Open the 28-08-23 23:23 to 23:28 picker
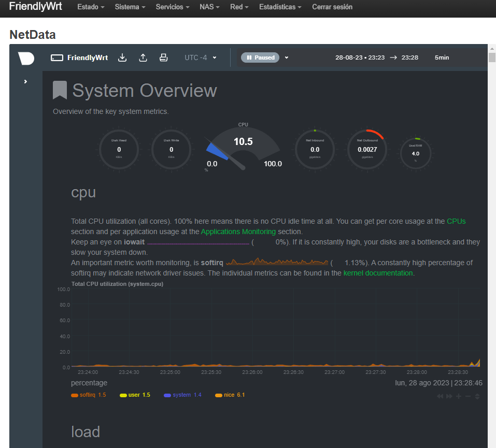Image resolution: width=496 pixels, height=448 pixels. 377,57
